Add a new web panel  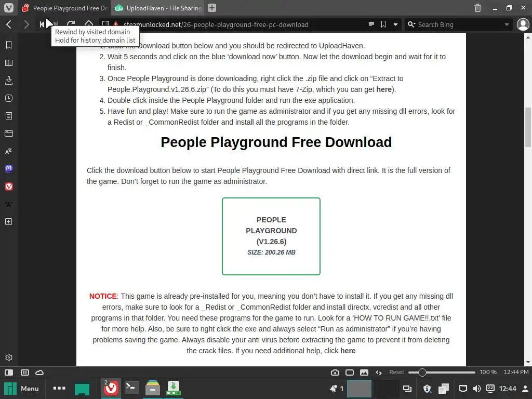(9, 222)
